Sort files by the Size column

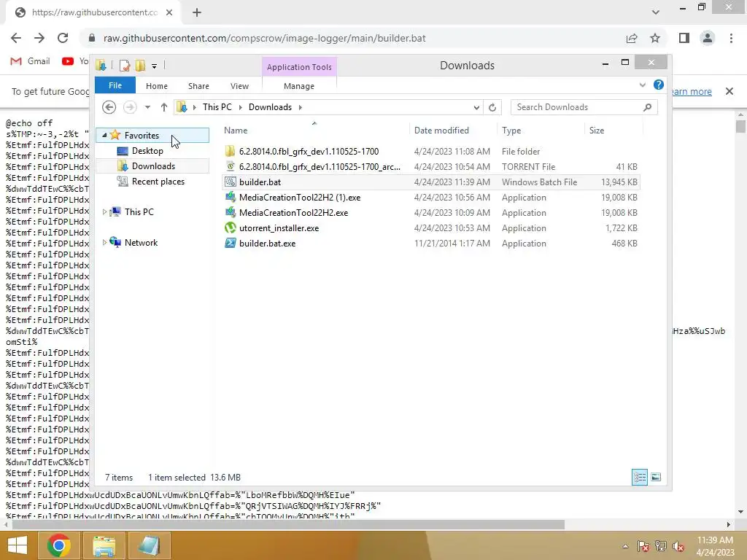(x=597, y=131)
